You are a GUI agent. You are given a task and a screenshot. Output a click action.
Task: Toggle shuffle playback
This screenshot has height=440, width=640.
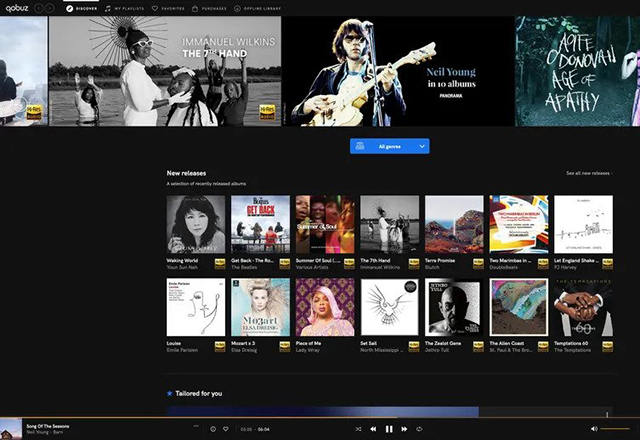pyautogui.click(x=358, y=429)
